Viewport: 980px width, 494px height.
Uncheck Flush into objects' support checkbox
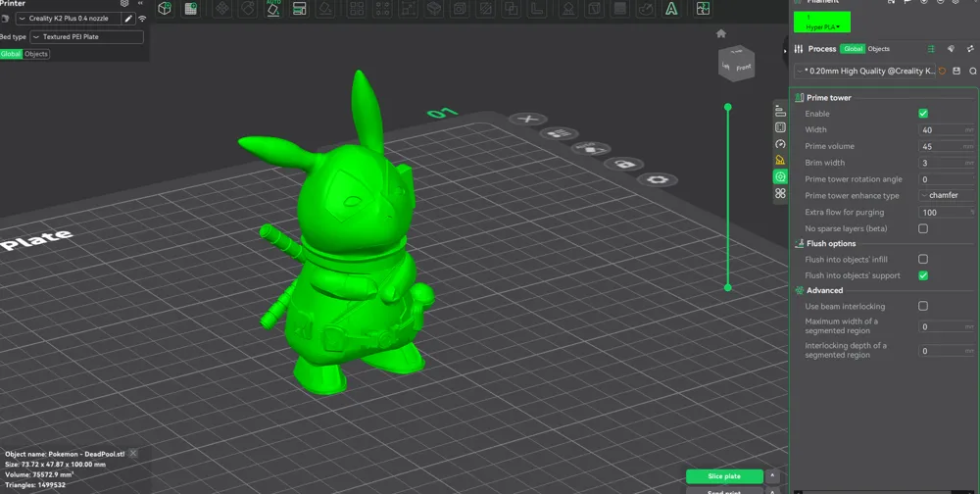click(x=923, y=275)
